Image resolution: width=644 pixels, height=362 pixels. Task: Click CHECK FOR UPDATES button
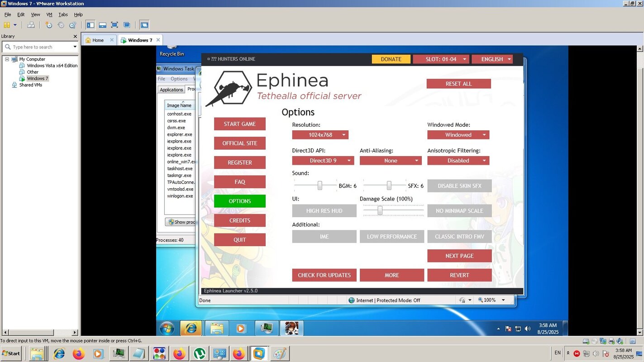[x=324, y=275]
